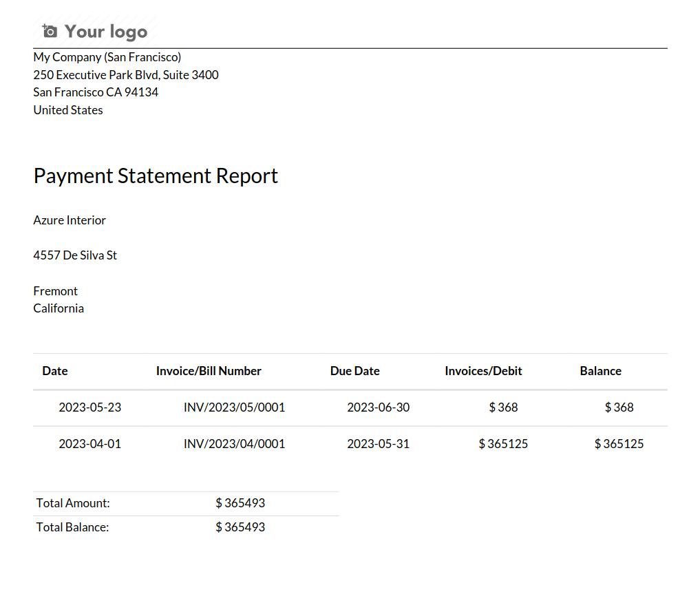Click the $ 368 Invoices/Debit value
The height and width of the screenshot is (594, 700).
pyautogui.click(x=503, y=407)
